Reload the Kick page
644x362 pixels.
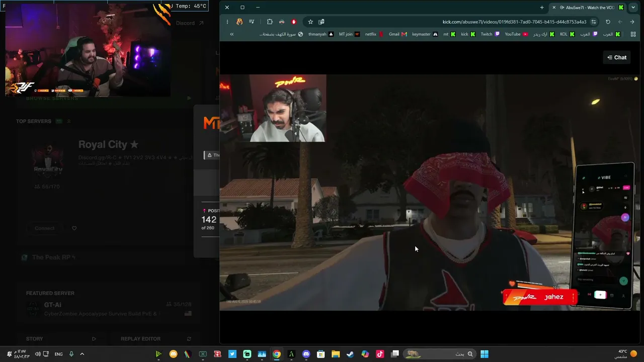click(608, 22)
